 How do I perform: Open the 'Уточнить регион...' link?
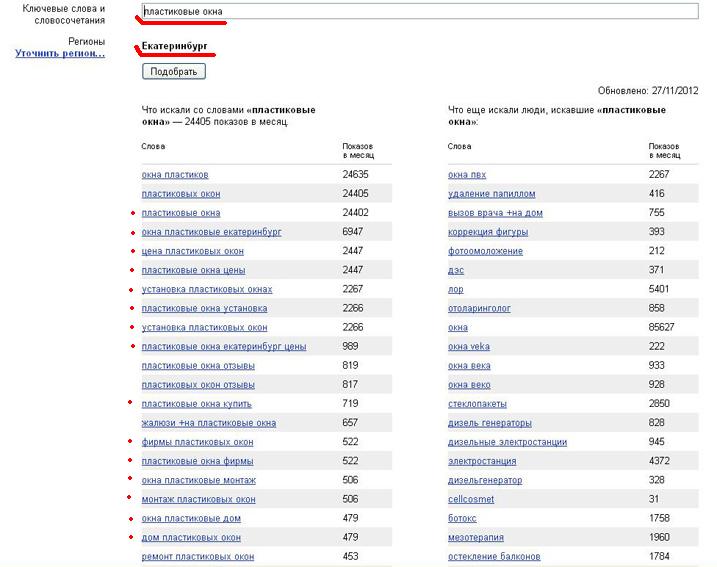pyautogui.click(x=60, y=53)
